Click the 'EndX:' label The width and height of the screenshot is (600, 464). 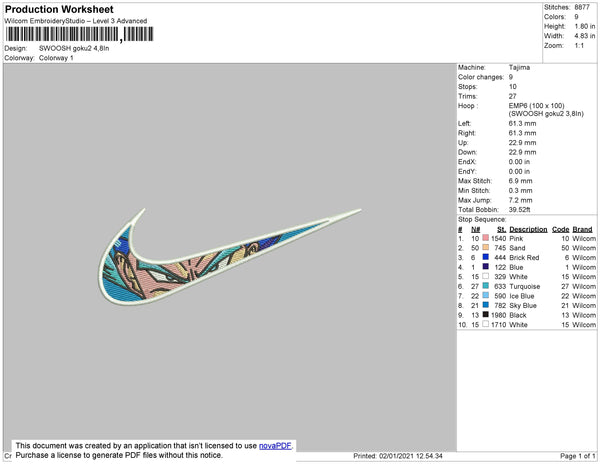coord(467,161)
